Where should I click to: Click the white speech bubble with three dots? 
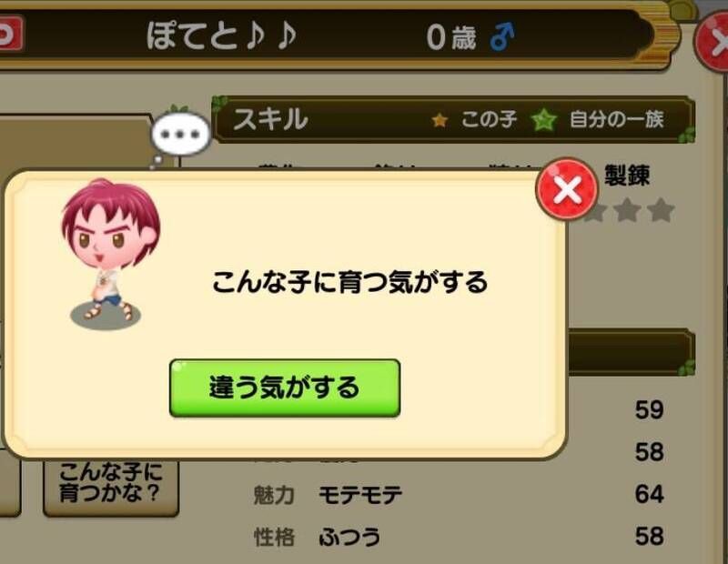pyautogui.click(x=181, y=134)
